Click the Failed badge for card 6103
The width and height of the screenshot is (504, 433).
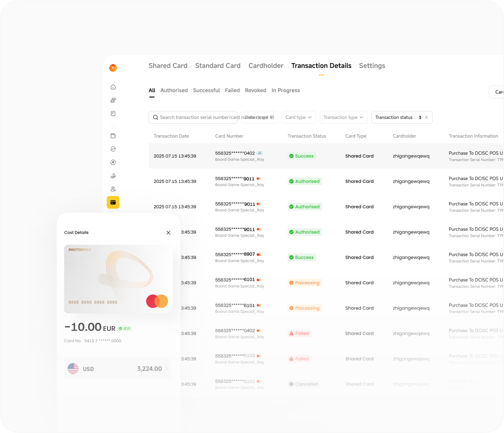tap(299, 359)
